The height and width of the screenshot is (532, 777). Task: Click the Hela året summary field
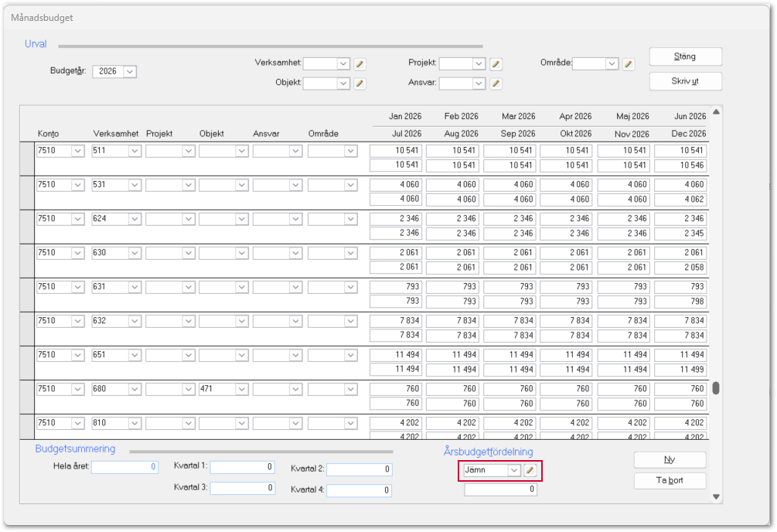pos(125,467)
